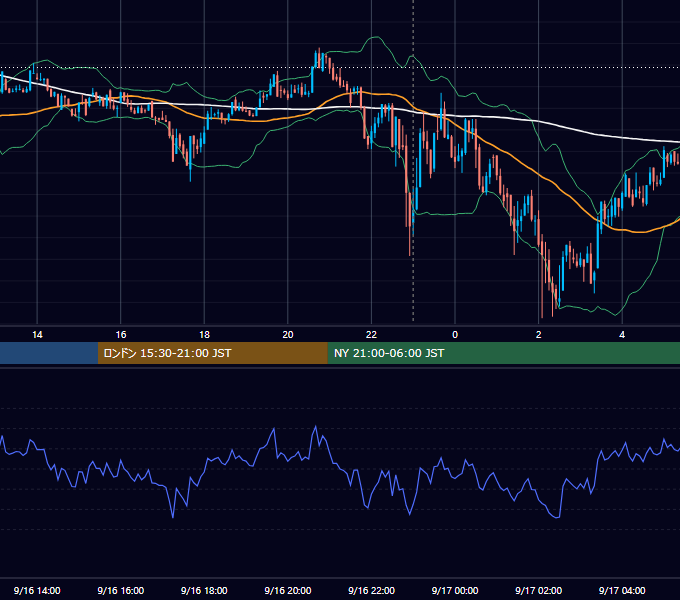This screenshot has width=680, height=600.
Task: Click the 16 hour label on price chart axis
Action: 121,335
